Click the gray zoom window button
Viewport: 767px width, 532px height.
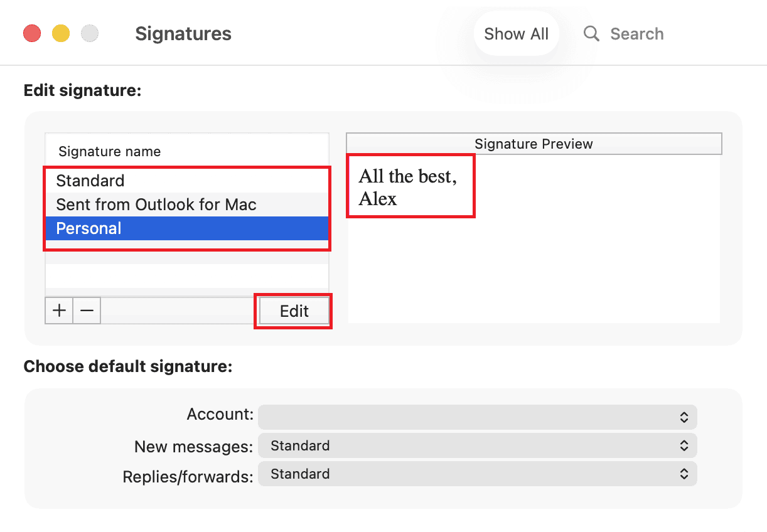(x=90, y=33)
